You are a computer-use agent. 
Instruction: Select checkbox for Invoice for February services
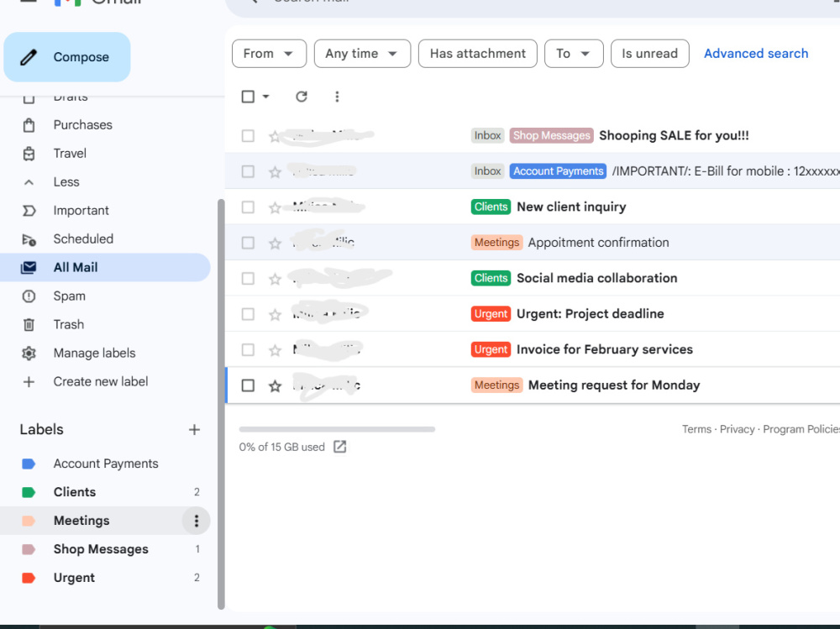pyautogui.click(x=248, y=350)
